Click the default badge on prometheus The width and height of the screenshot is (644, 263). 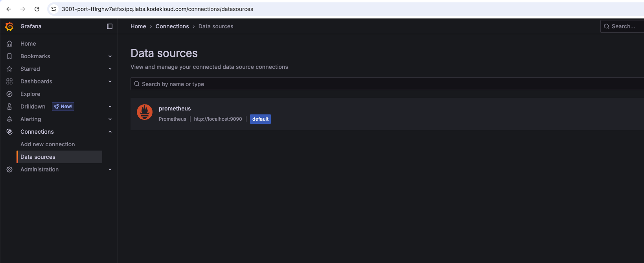click(260, 119)
